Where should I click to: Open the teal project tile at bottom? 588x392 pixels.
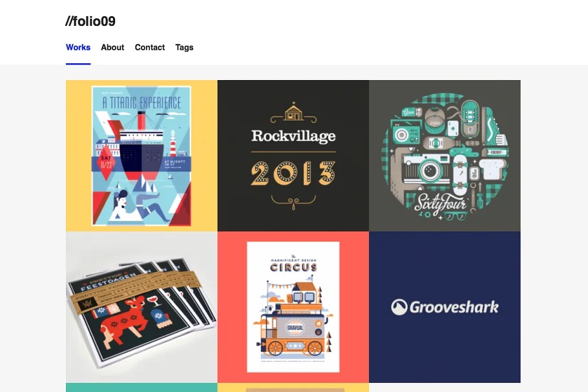coord(142,387)
